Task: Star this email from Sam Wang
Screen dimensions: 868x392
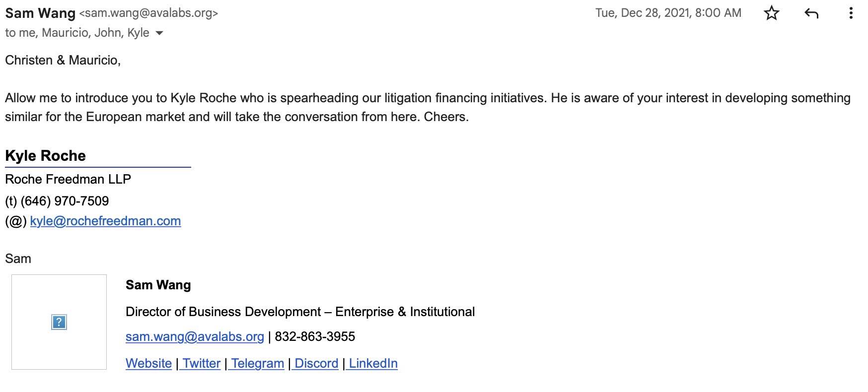Action: coord(771,13)
